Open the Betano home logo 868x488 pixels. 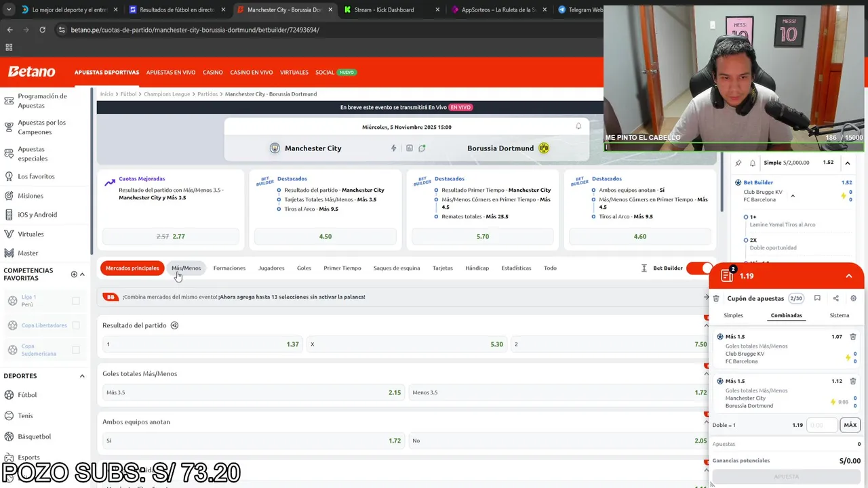[x=31, y=72]
